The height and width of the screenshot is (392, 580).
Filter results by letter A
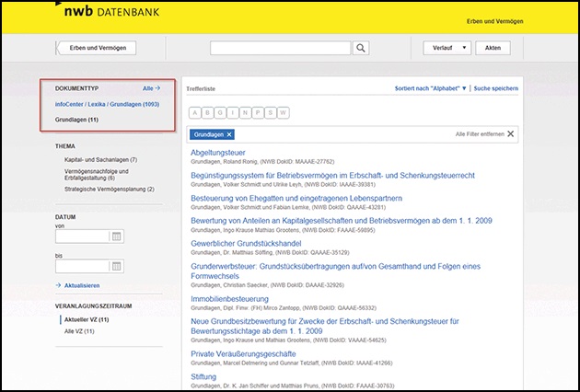(195, 112)
